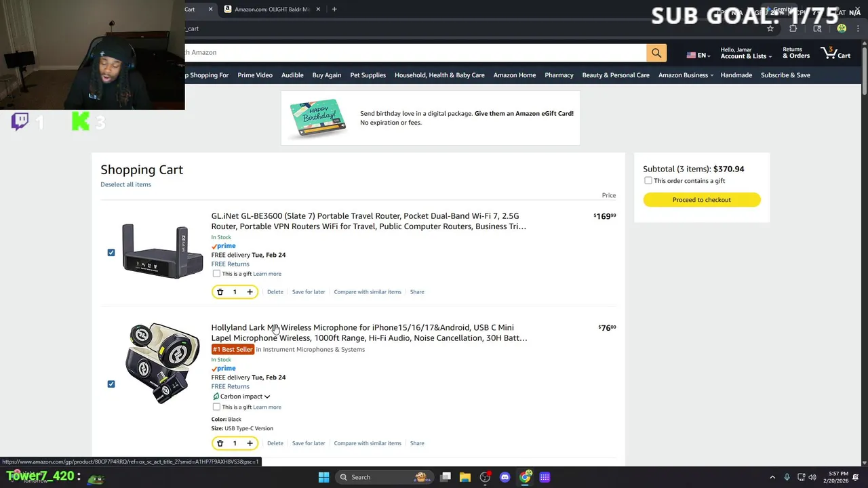The image size is (868, 488).
Task: Click Proceed to checkout button
Action: click(x=702, y=200)
